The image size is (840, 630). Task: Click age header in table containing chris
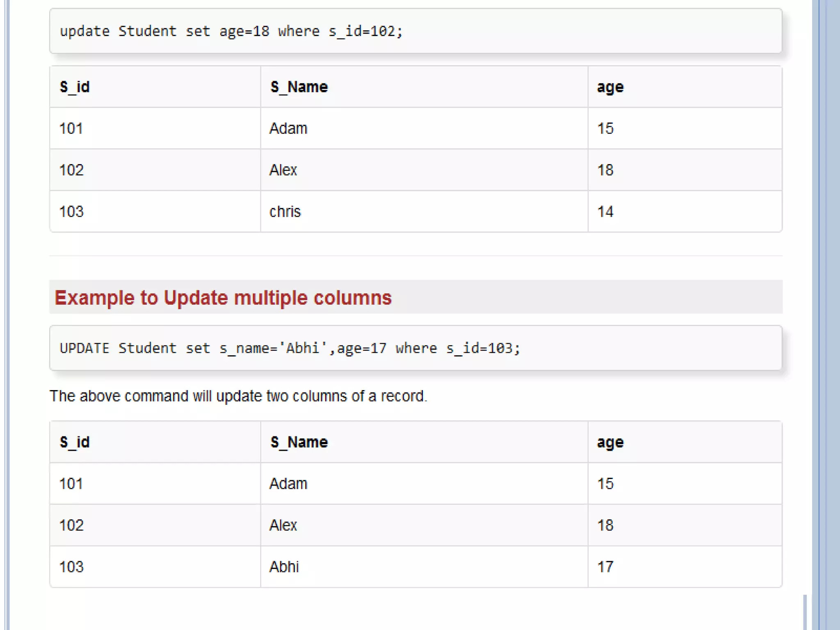click(x=610, y=87)
